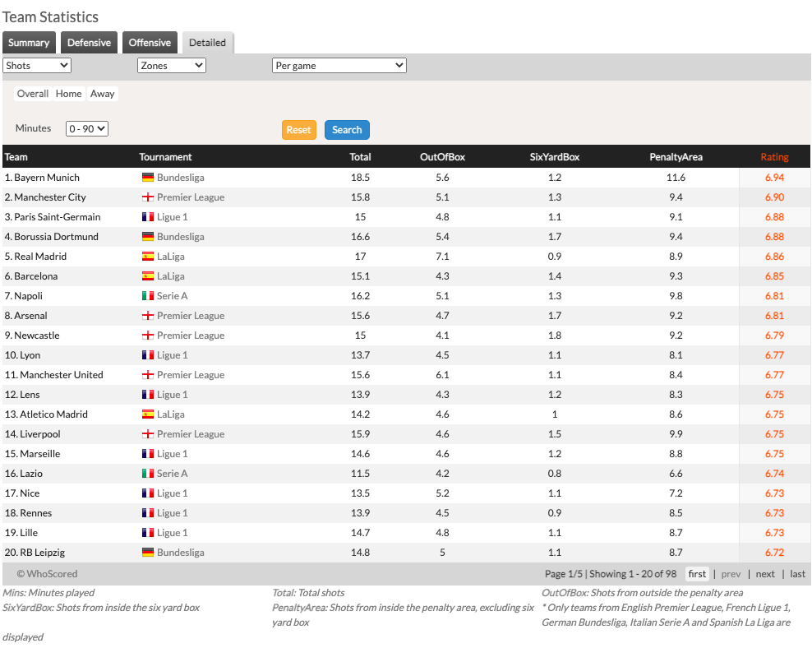Sort table by SixYardBox column
812x648 pixels.
555,157
